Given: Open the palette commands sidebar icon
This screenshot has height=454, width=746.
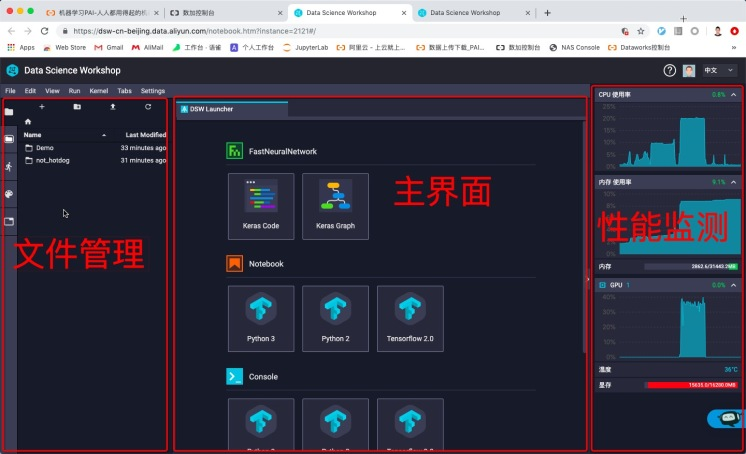Looking at the screenshot, I should click(9, 194).
